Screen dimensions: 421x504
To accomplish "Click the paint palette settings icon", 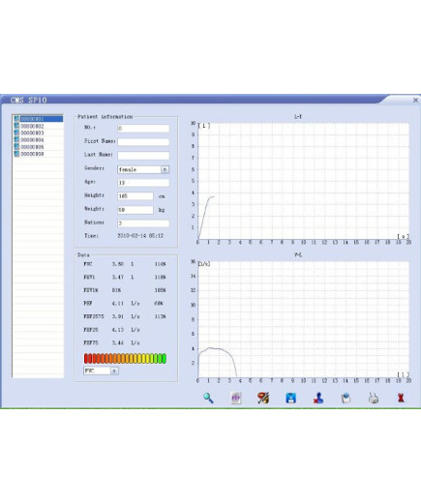I will (x=263, y=398).
